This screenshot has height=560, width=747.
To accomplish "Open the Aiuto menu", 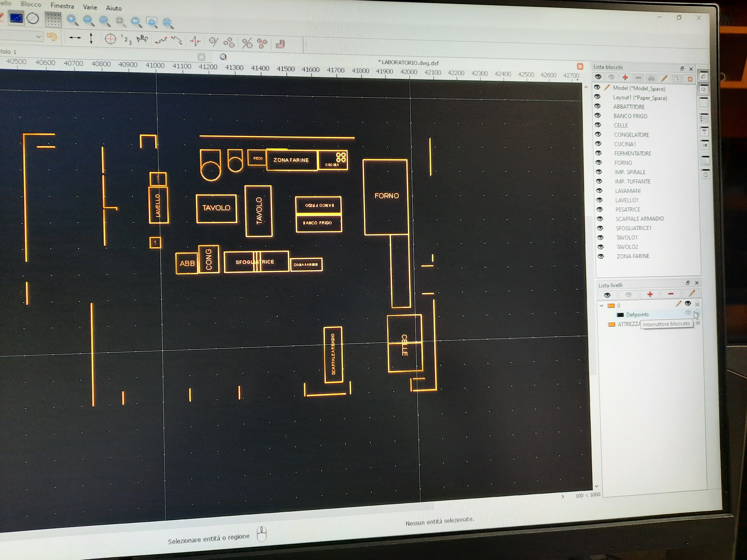I will click(x=114, y=8).
